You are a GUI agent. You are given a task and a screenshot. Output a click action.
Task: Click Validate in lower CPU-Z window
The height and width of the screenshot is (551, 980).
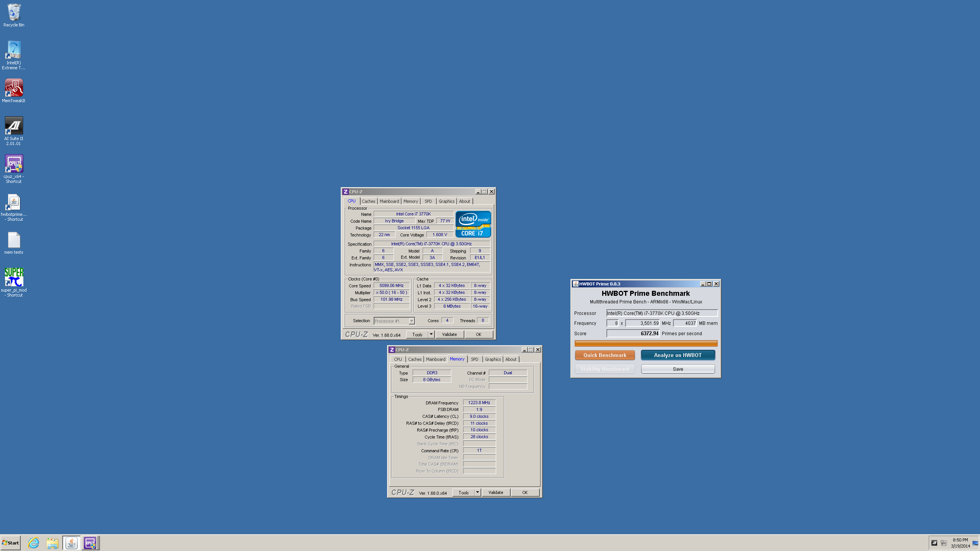point(496,492)
